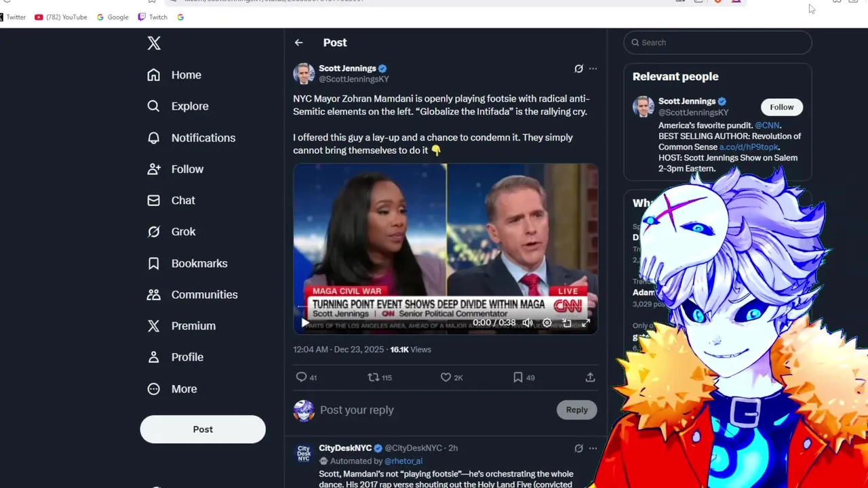Open Explore from the sidebar
The width and height of the screenshot is (868, 488).
pyautogui.click(x=178, y=106)
